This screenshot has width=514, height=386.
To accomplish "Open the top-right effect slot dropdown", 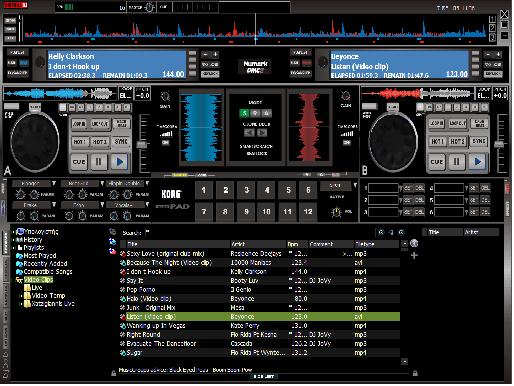I will coord(147,183).
